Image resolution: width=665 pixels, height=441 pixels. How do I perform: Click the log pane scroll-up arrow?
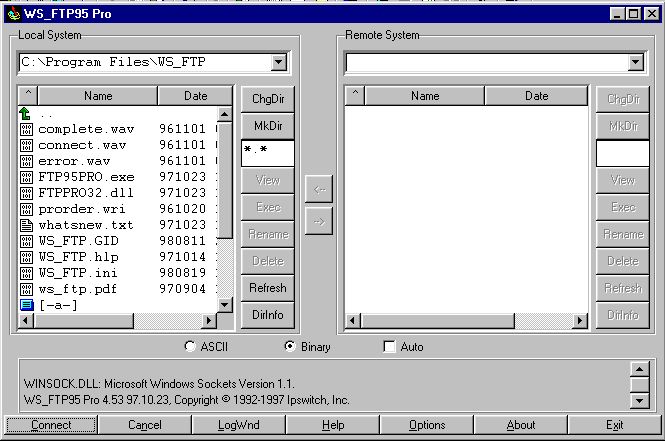tap(640, 369)
